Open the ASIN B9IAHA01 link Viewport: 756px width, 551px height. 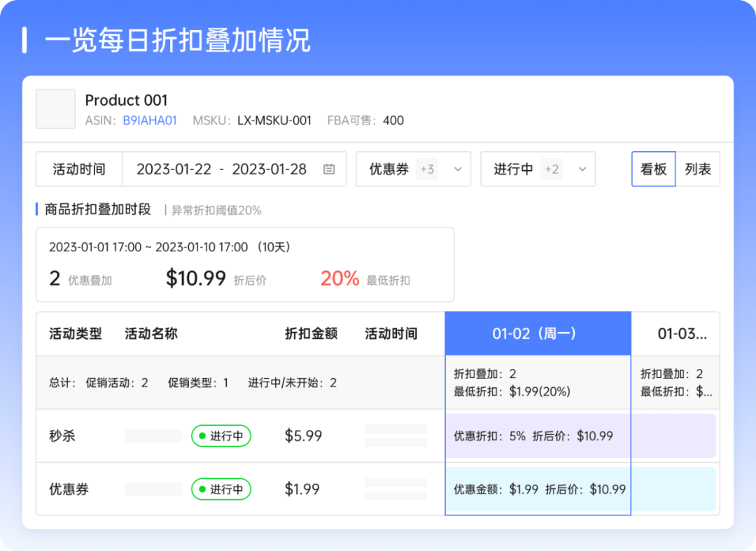click(150, 120)
